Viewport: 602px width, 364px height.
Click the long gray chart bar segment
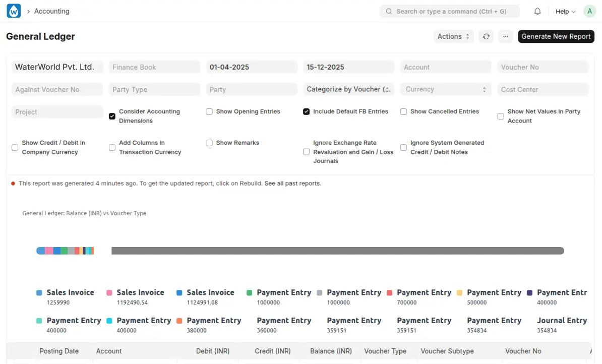[337, 251]
